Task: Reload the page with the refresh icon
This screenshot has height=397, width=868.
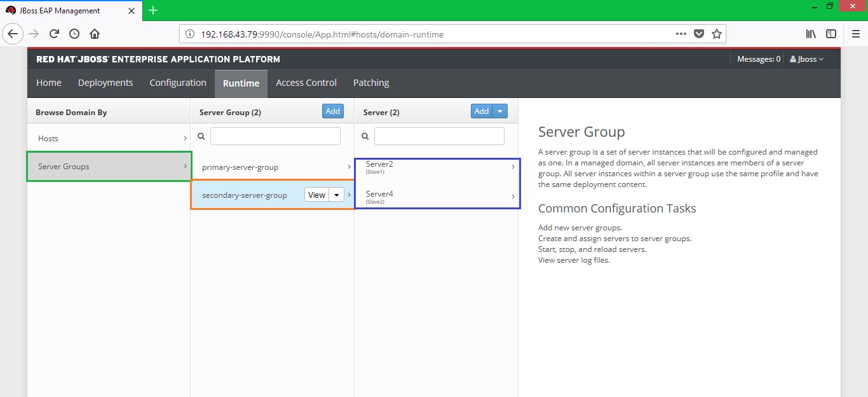Action: pyautogui.click(x=54, y=34)
